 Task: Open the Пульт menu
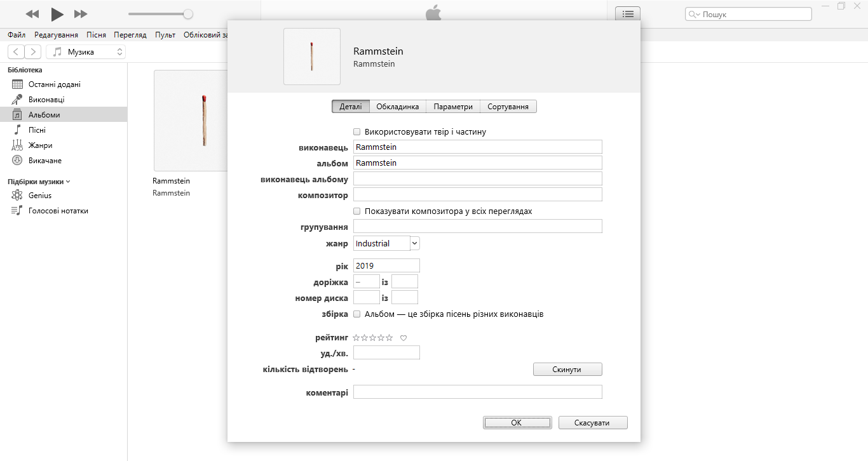point(165,35)
